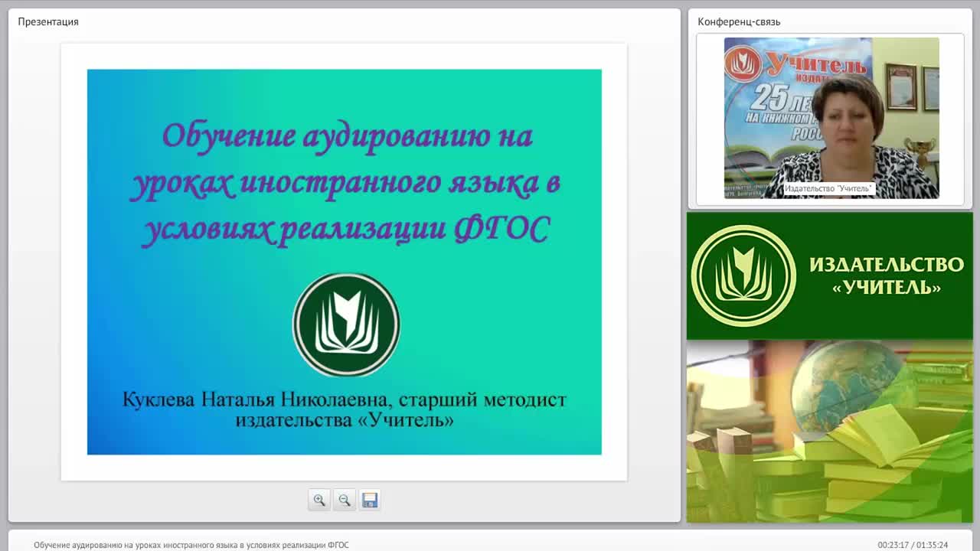Click the presenter webcam video

(x=831, y=118)
